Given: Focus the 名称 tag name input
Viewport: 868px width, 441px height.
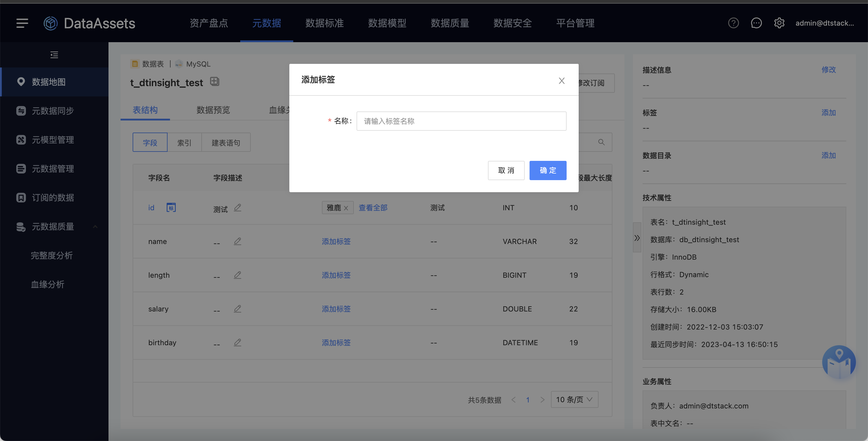Looking at the screenshot, I should coord(461,121).
